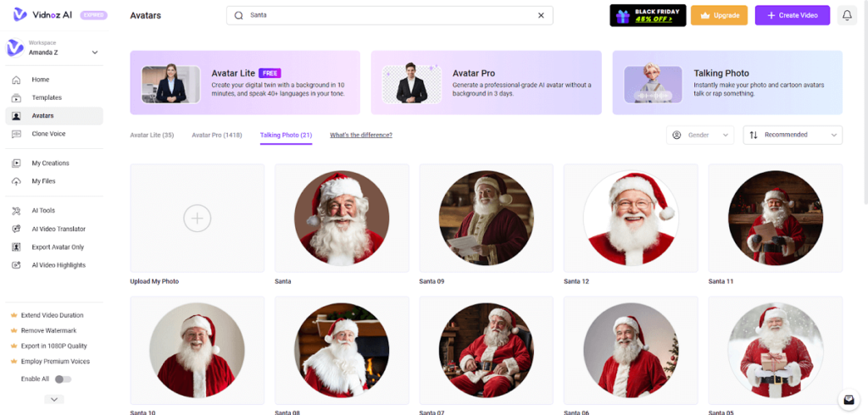868x415 pixels.
Task: Open the Black Friday 45% OFF banner
Action: tap(648, 15)
